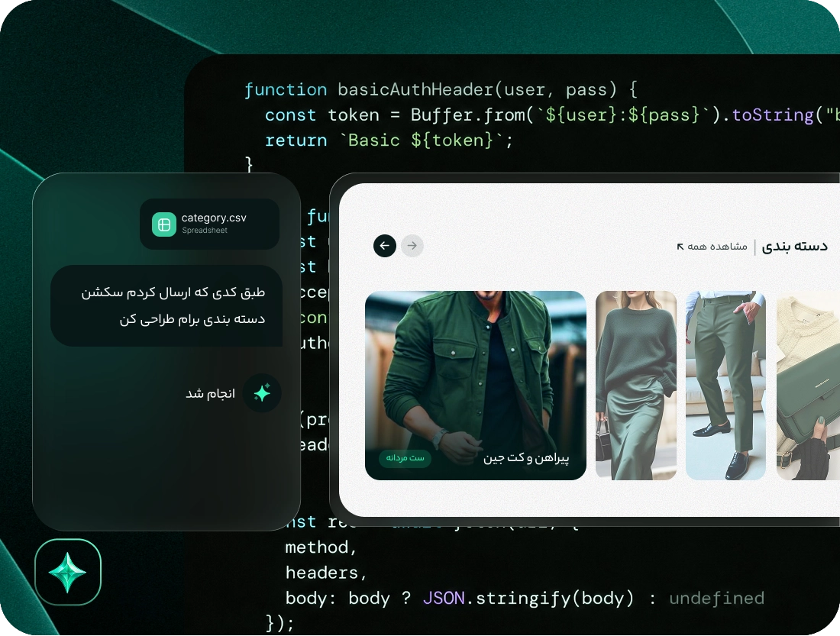Click the Persian chat message bubble
The image size is (840, 636).
pos(166,305)
